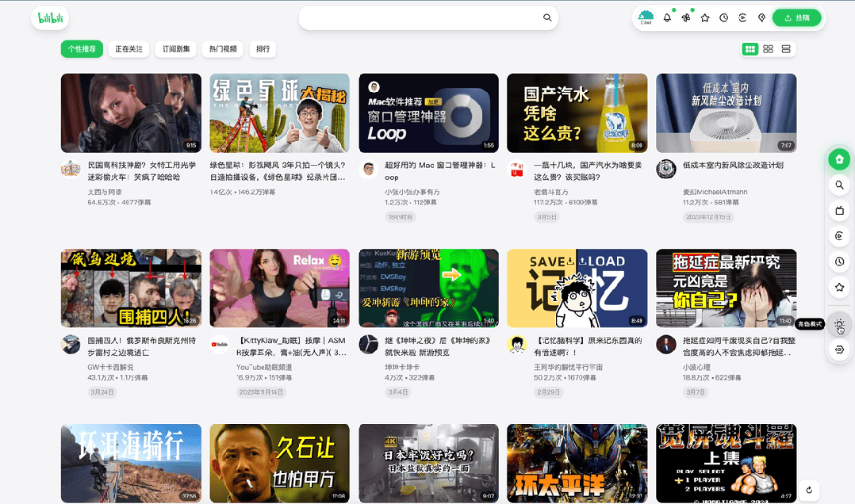This screenshot has height=504, width=855.
Task: Click the home icon in the right sidebar
Action: click(x=839, y=158)
